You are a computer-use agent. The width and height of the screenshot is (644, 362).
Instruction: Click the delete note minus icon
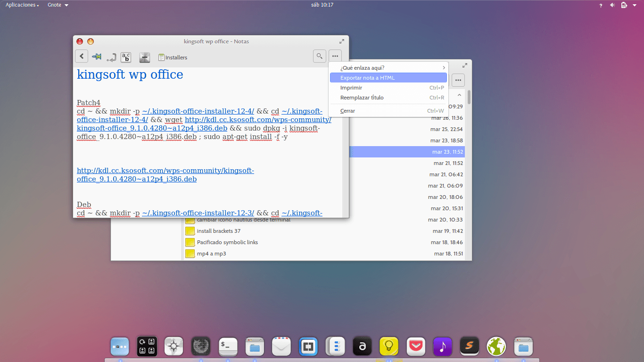tap(145, 58)
